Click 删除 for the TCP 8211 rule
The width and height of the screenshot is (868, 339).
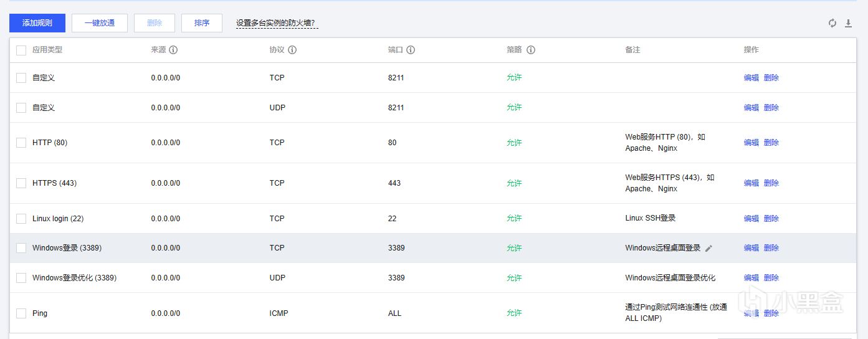tap(771, 78)
